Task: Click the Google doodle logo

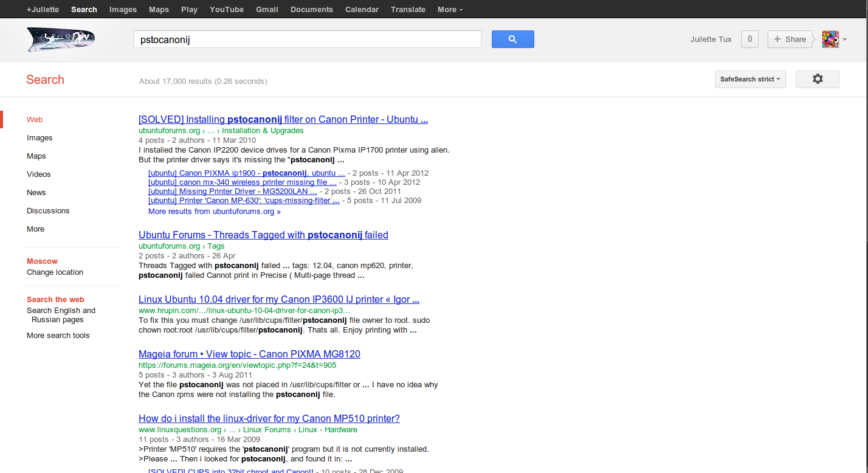Action: click(x=60, y=40)
